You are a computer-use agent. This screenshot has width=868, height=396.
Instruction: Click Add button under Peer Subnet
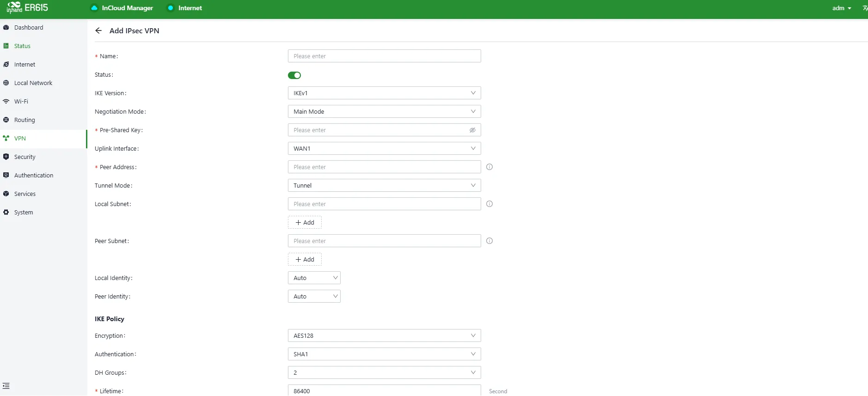point(305,259)
